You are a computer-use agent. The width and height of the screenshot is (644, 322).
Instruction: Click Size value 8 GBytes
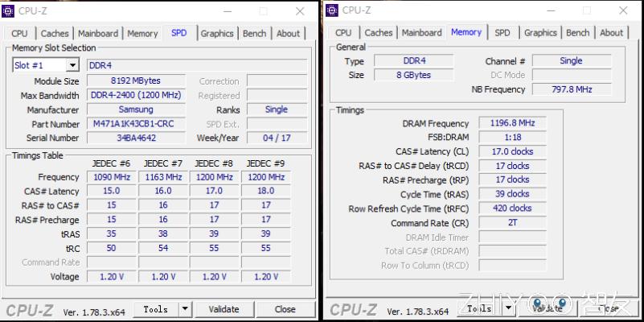coord(414,75)
